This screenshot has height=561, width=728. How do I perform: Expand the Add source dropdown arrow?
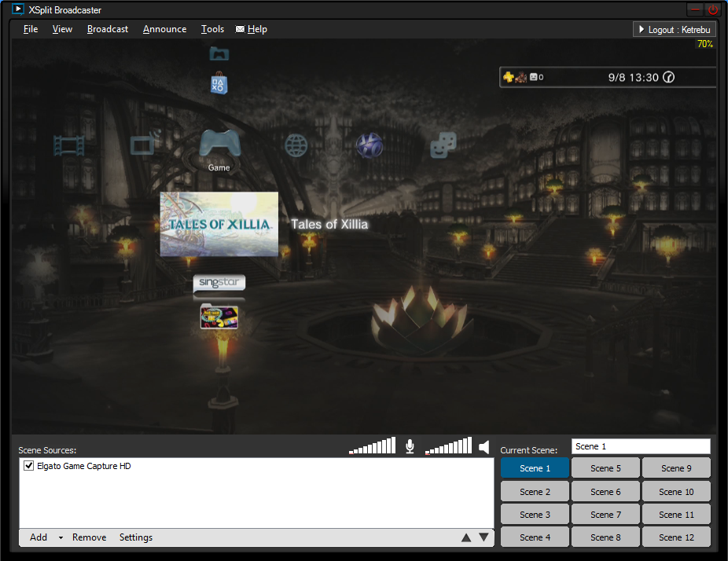coord(61,537)
